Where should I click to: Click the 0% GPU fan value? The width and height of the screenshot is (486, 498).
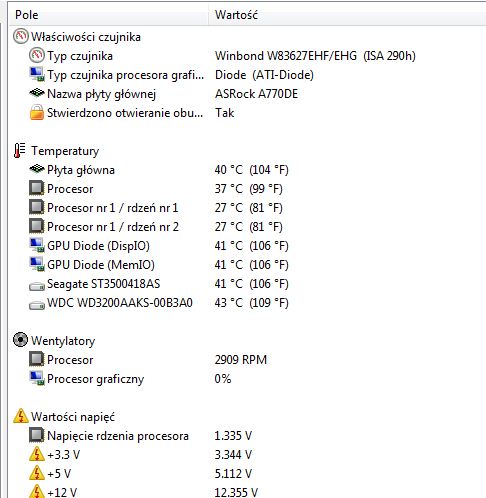coord(223,379)
